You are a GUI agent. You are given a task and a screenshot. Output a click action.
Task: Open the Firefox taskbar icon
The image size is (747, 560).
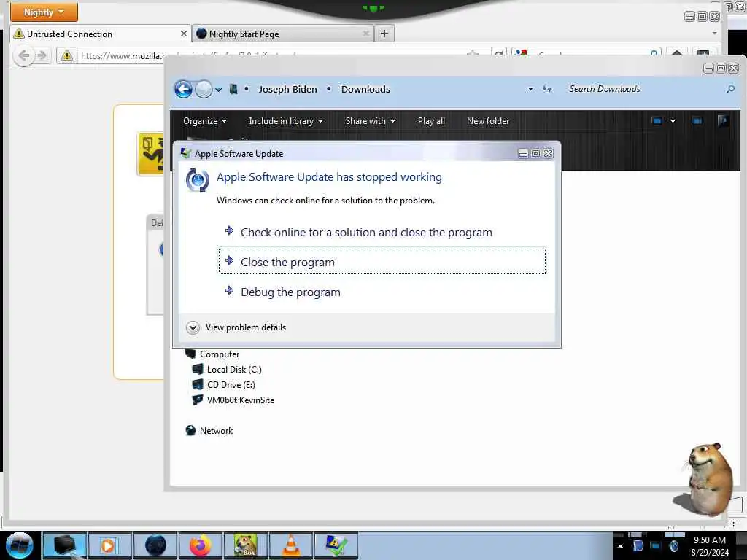pos(200,545)
